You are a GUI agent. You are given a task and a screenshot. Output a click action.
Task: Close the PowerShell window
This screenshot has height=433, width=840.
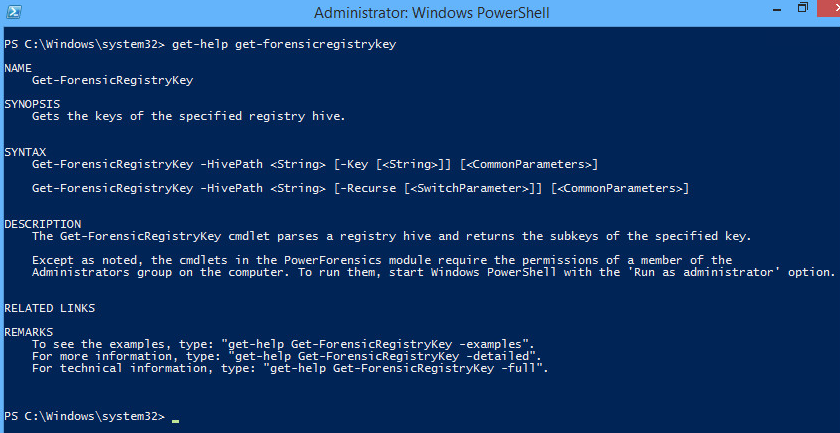(828, 9)
